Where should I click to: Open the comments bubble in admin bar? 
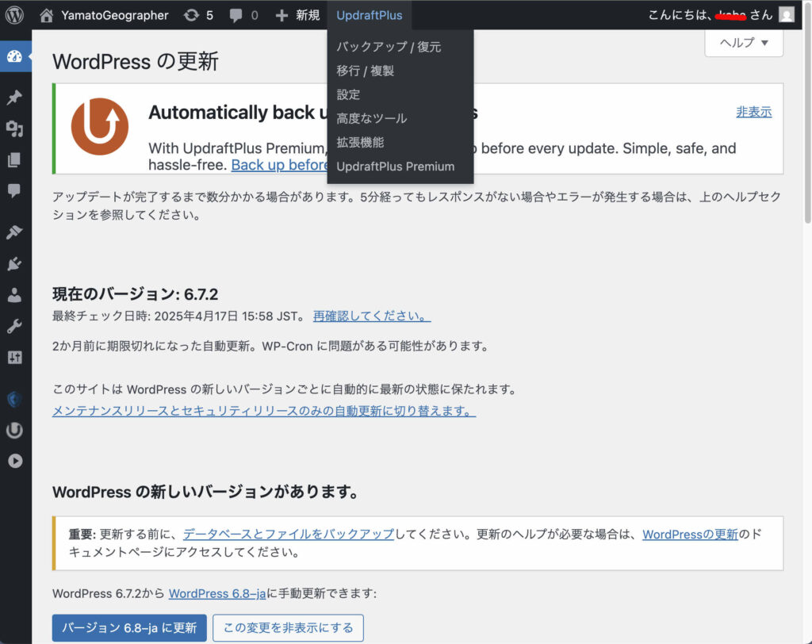pos(243,15)
